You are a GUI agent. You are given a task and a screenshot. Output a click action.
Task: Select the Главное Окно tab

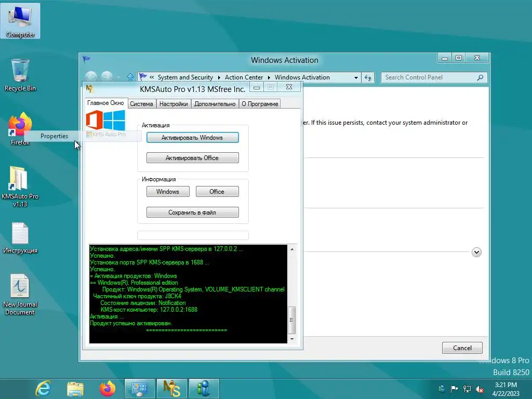[x=105, y=103]
